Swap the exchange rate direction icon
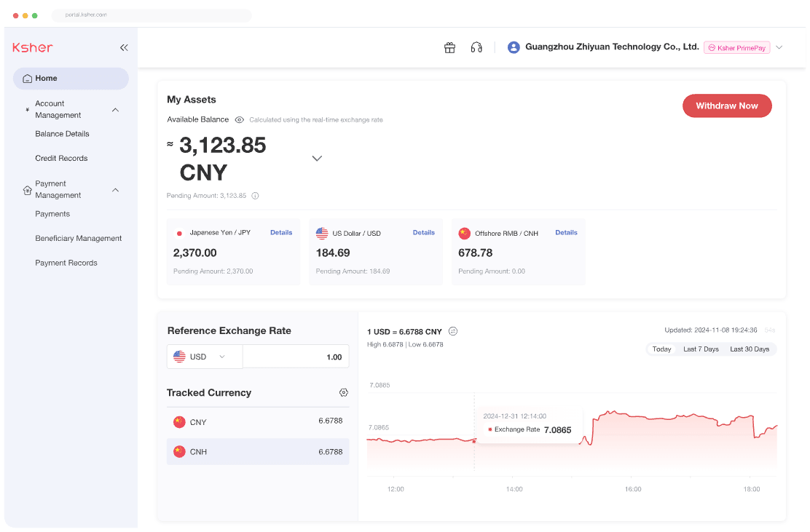Screen dimensions: 810x532 click(453, 331)
